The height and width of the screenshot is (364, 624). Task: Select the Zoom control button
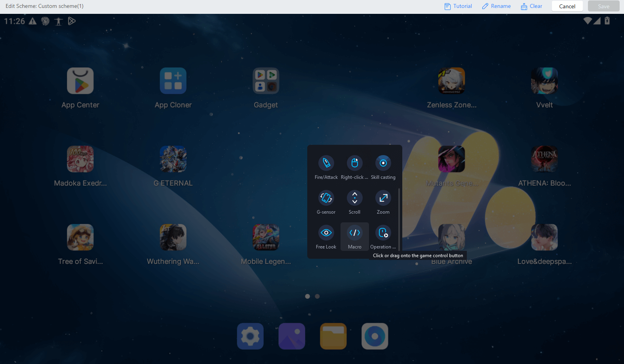383,203
